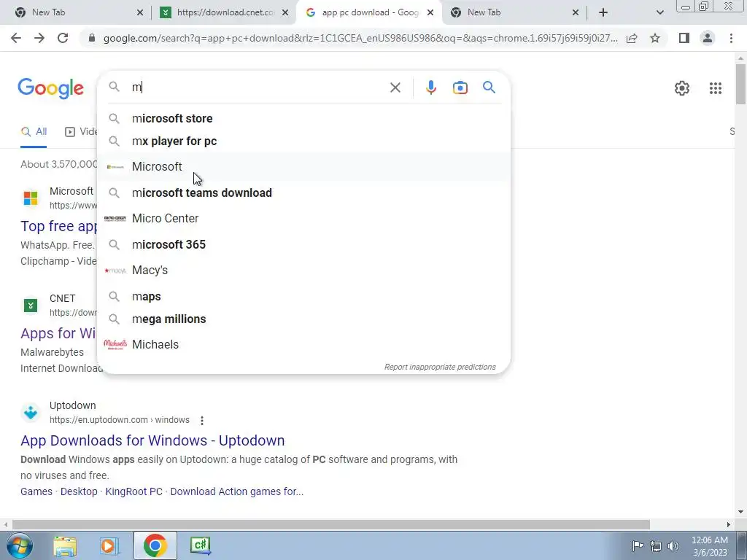
Task: Click the site lock icon in address bar
Action: coord(92,38)
